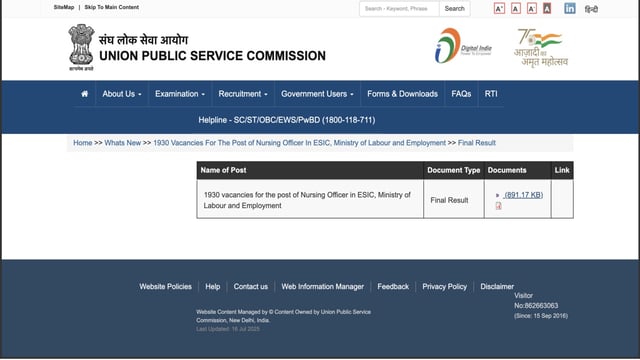Open the FAQs menu item
The height and width of the screenshot is (360, 640).
click(461, 94)
